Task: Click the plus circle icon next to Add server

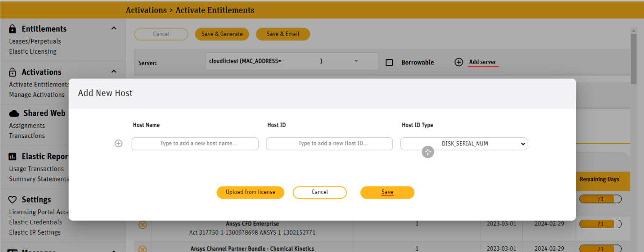Action: click(459, 62)
